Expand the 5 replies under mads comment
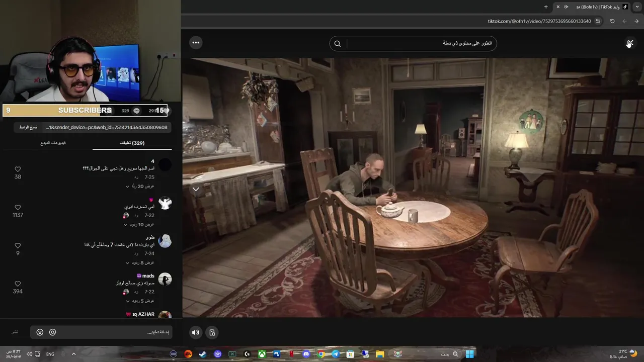The image size is (644, 362). (x=140, y=301)
